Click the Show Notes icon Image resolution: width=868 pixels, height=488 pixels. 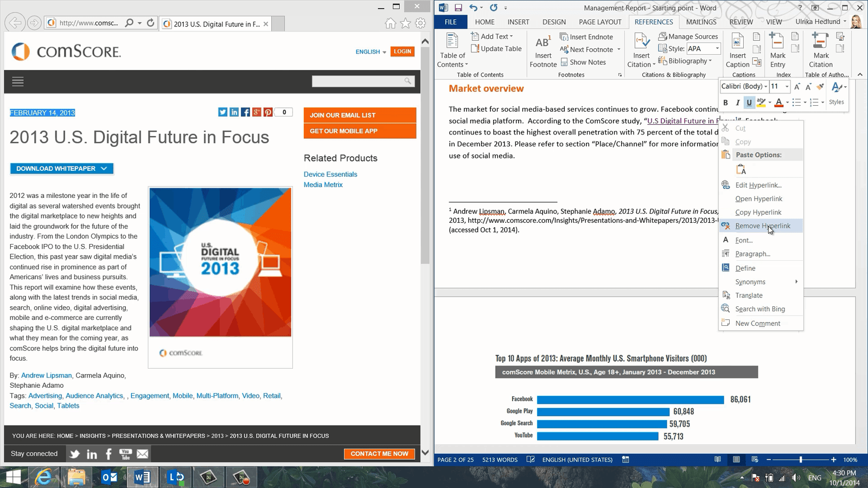[x=564, y=62]
